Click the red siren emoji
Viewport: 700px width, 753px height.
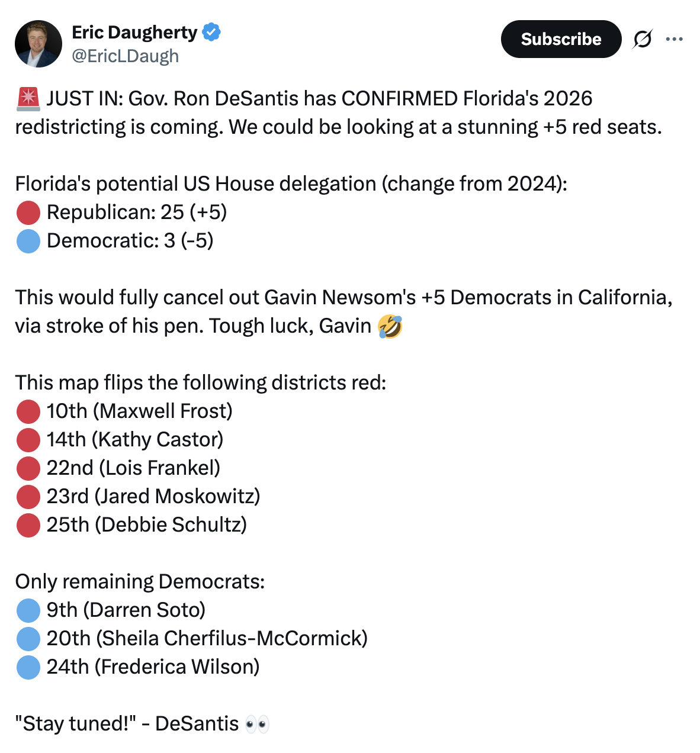pos(28,99)
